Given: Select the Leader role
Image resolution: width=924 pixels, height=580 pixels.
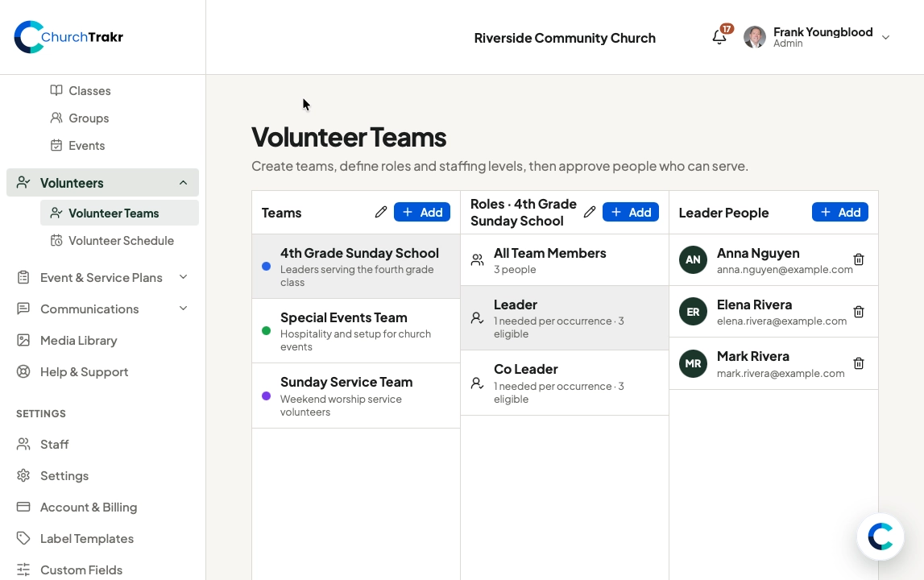Looking at the screenshot, I should pos(565,318).
